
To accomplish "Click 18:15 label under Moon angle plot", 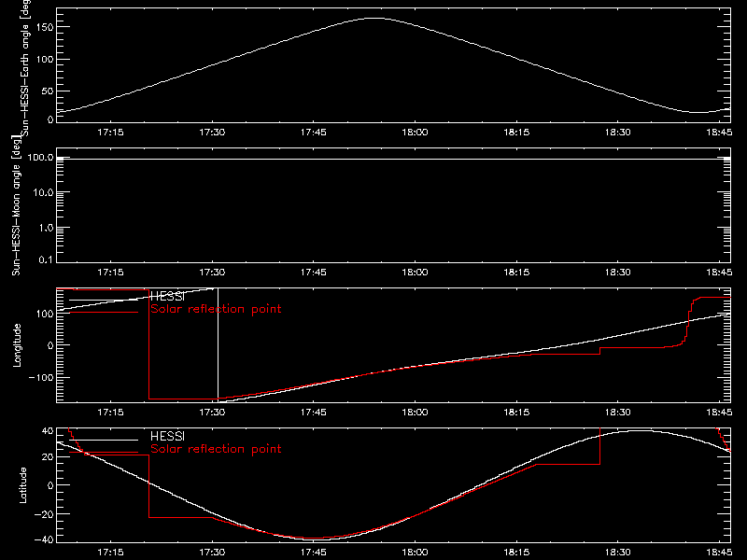I will pos(516,273).
